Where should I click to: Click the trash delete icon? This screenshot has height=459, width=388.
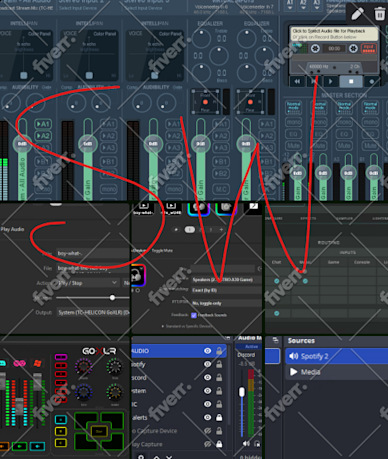point(379,14)
